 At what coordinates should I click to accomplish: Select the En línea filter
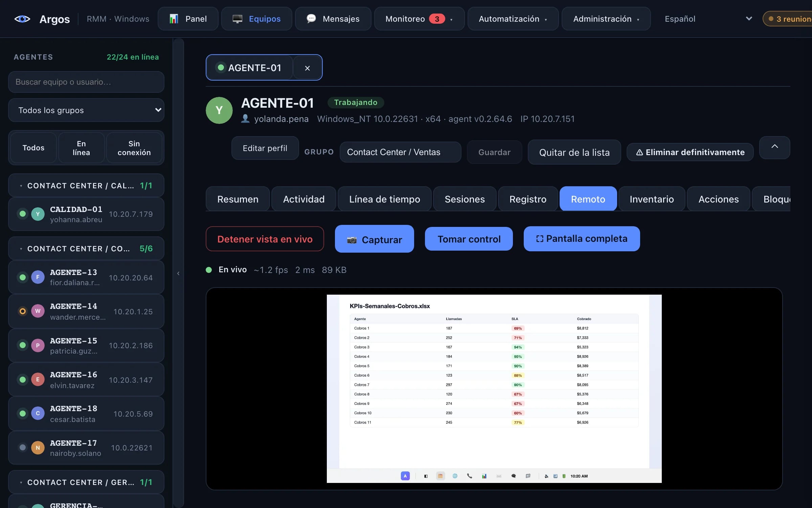(x=81, y=148)
